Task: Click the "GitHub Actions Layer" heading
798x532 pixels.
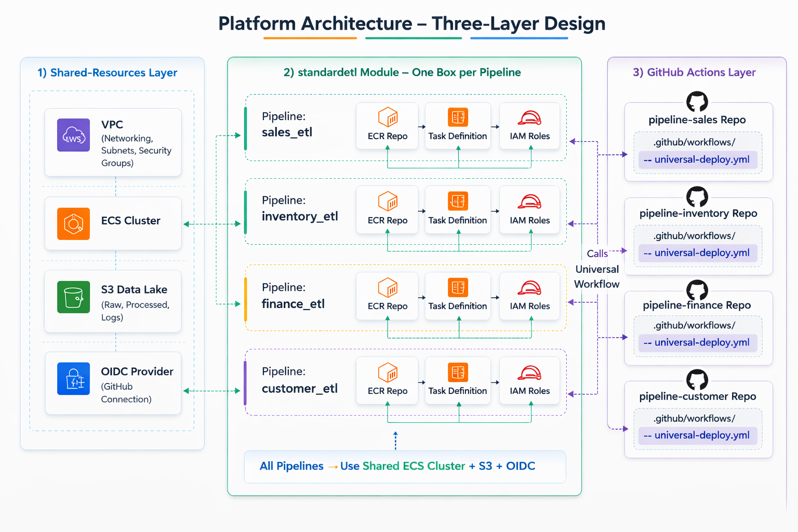Action: (694, 73)
